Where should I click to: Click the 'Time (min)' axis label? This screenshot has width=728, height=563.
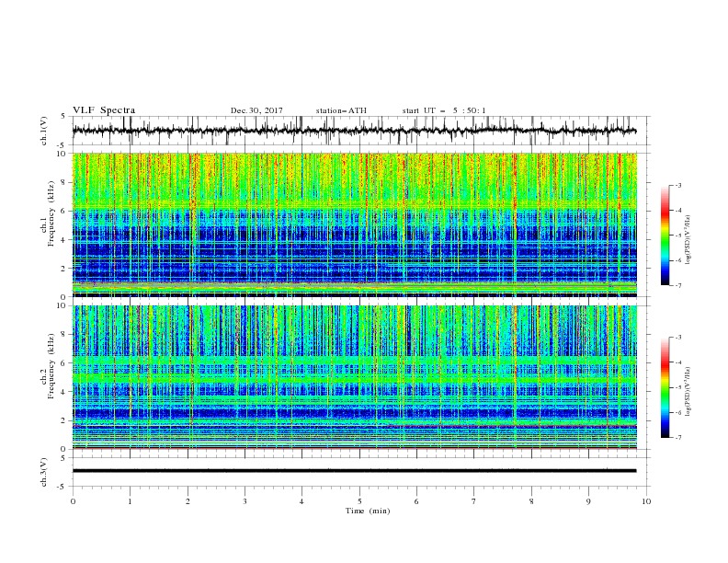368,511
